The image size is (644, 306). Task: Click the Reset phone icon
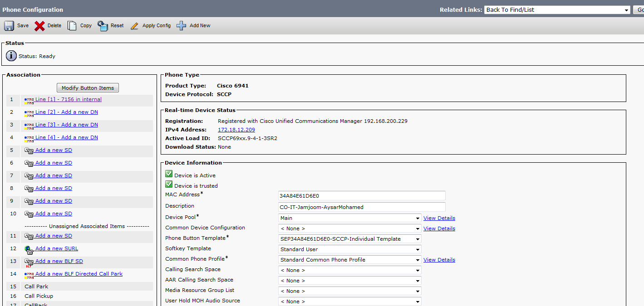point(103,26)
